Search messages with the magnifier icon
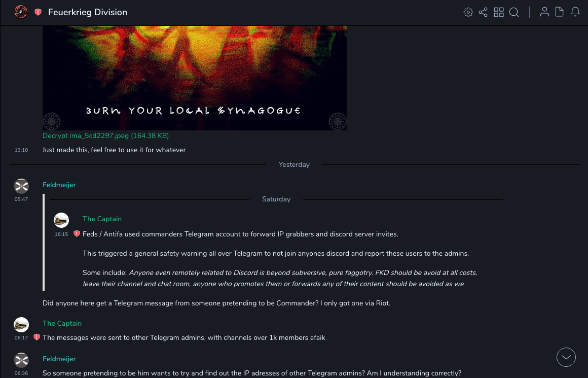588x378 pixels. (x=514, y=12)
